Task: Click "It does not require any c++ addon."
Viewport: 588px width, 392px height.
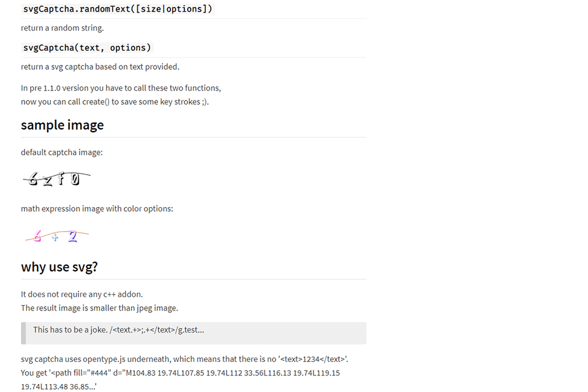Action: (81, 295)
